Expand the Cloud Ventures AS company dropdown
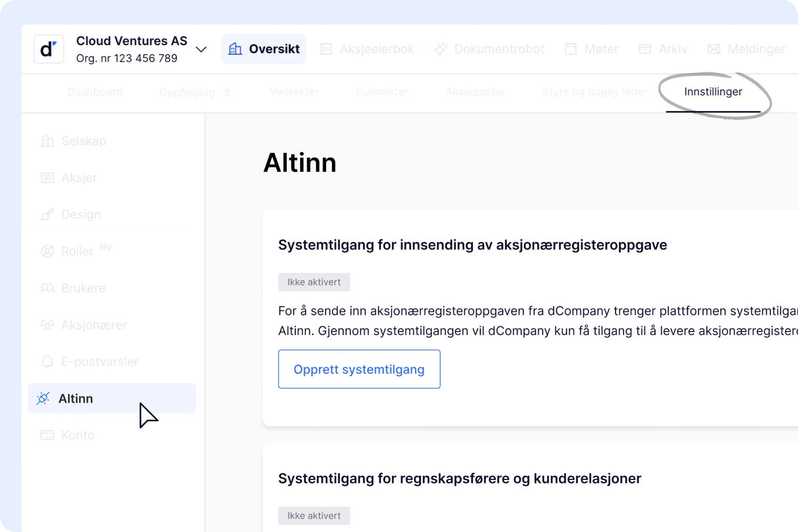Screen dimensions: 798x532 pyautogui.click(x=201, y=49)
